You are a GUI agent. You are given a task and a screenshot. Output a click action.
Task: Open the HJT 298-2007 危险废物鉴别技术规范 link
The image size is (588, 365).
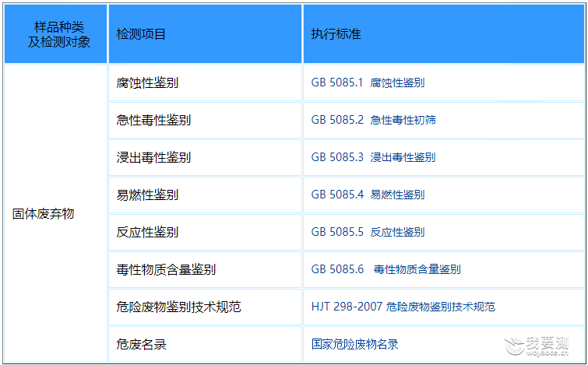click(403, 307)
